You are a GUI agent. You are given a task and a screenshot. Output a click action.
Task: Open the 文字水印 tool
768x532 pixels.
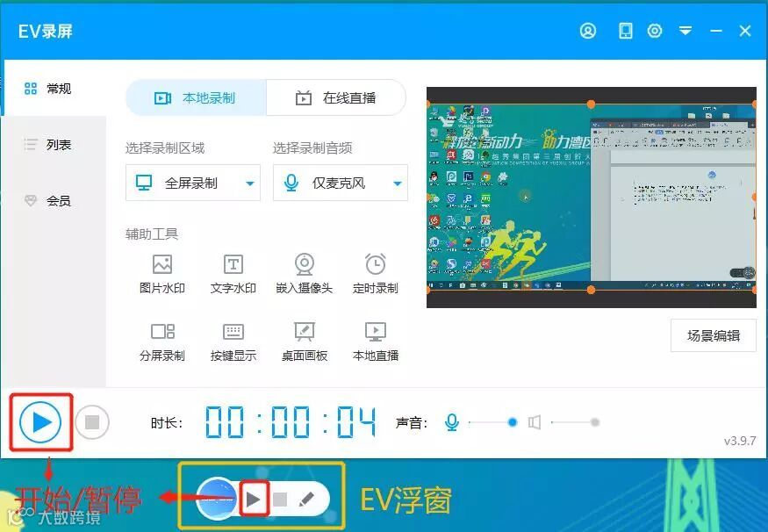click(x=233, y=274)
